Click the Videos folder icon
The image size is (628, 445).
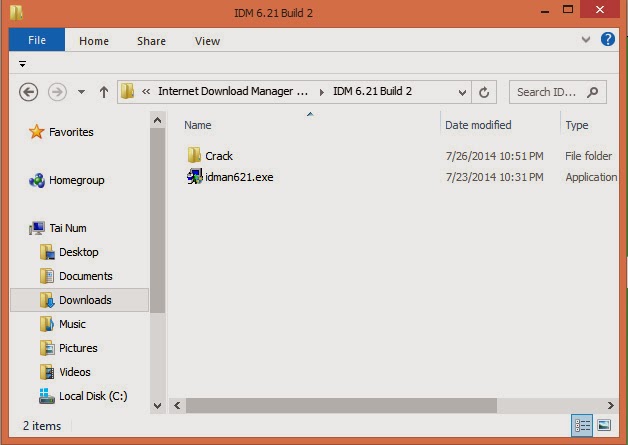pyautogui.click(x=47, y=372)
